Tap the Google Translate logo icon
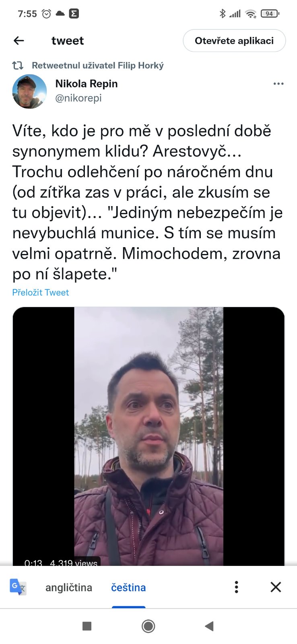 [18, 587]
